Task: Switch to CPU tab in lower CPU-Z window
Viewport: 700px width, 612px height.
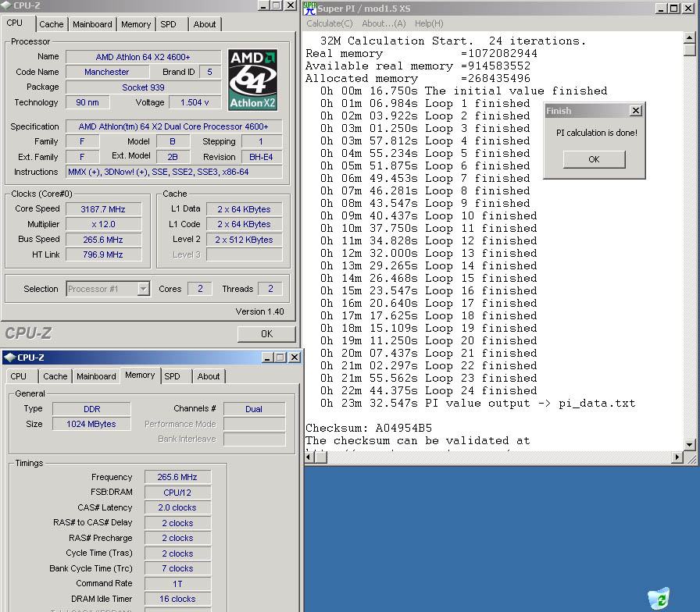Action: [18, 376]
